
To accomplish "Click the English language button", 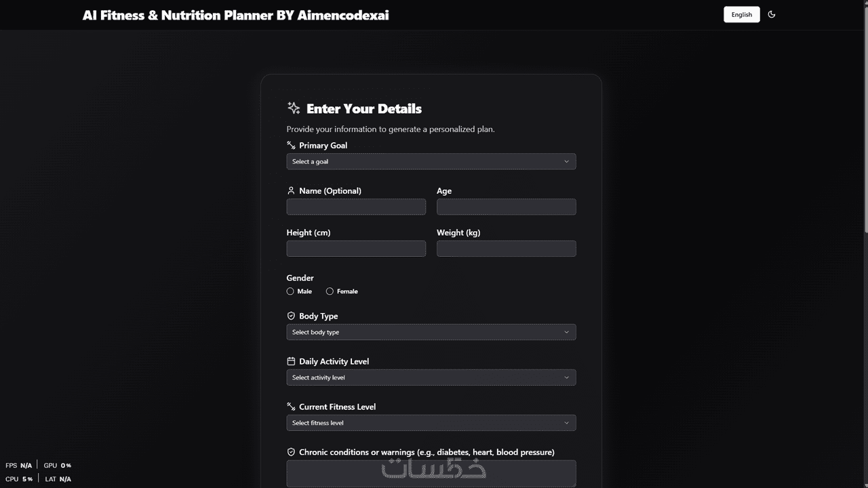I will tap(741, 14).
